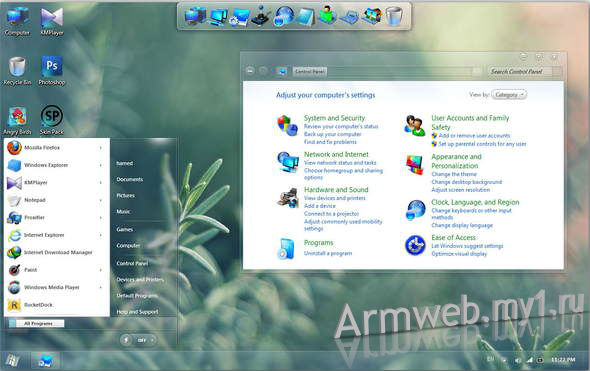Click the Add a device link
The width and height of the screenshot is (590, 371).
coord(320,206)
